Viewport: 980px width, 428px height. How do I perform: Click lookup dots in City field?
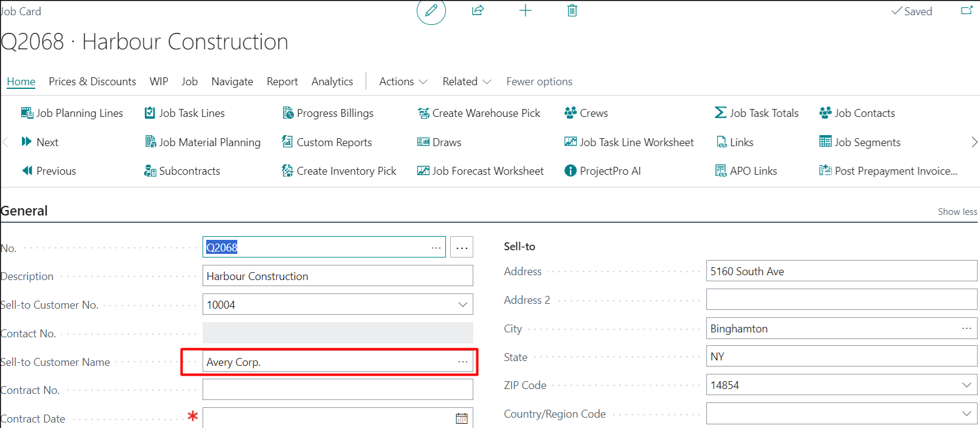pos(967,328)
